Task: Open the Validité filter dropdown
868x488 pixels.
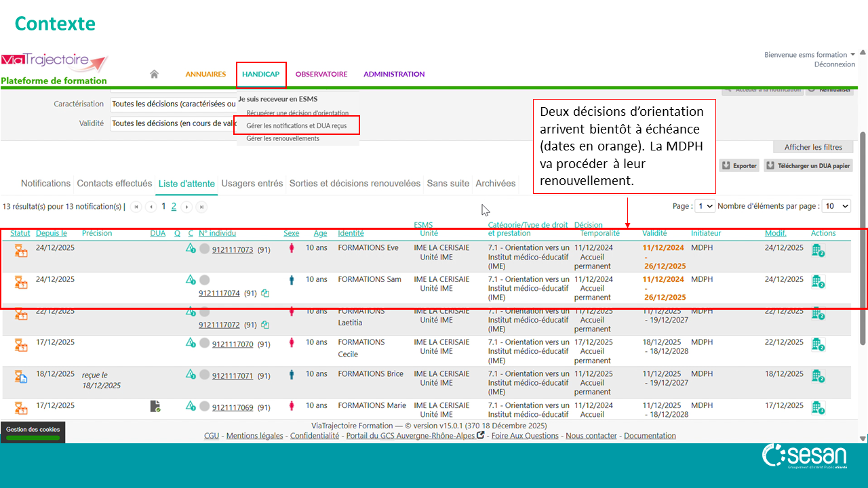Action: 173,123
